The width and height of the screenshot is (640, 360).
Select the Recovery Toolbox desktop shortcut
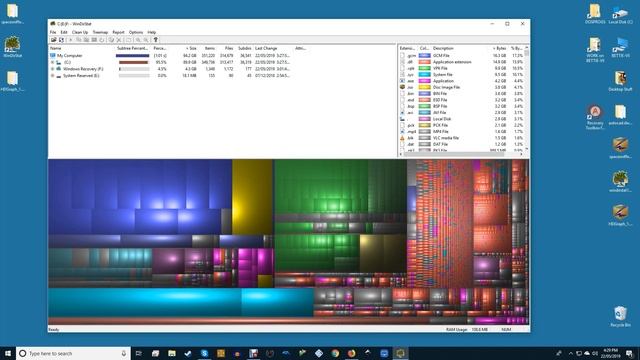point(595,117)
